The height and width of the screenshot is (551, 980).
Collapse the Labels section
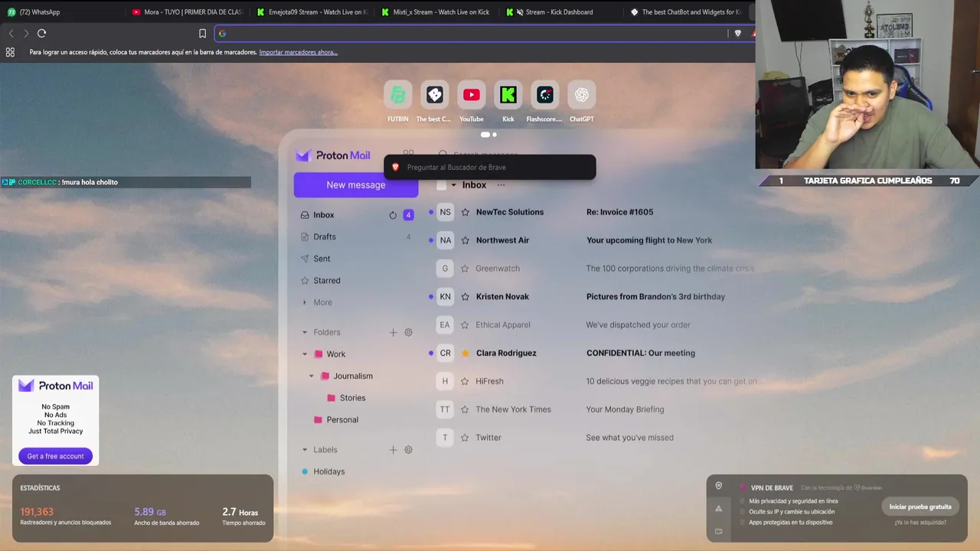click(x=305, y=450)
